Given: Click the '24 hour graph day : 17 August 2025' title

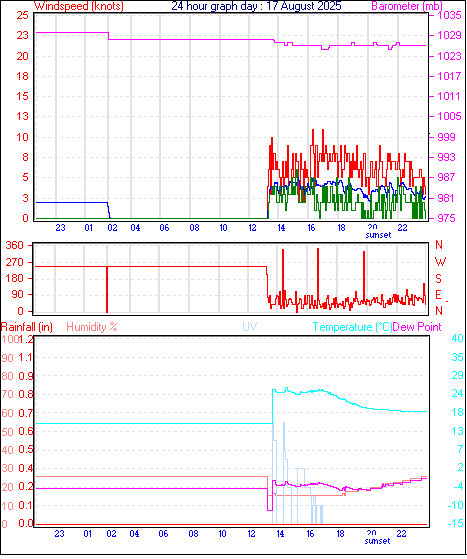Looking at the screenshot, I should pyautogui.click(x=256, y=6).
